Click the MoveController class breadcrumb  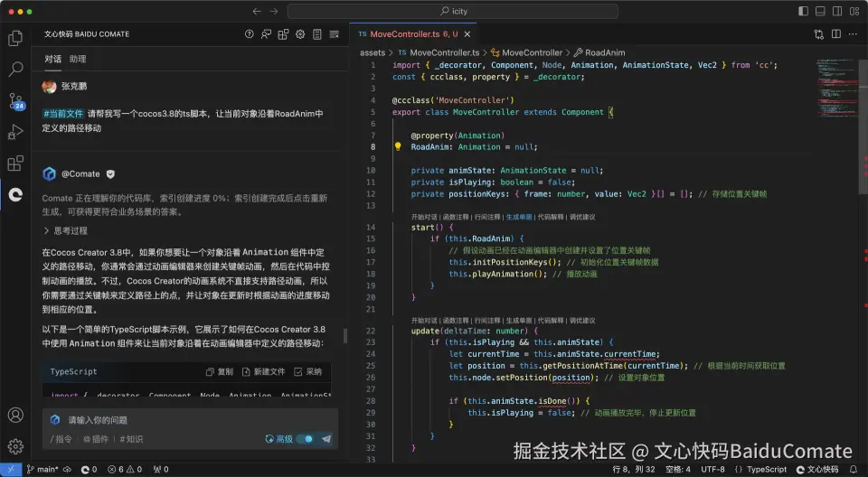[x=526, y=52]
